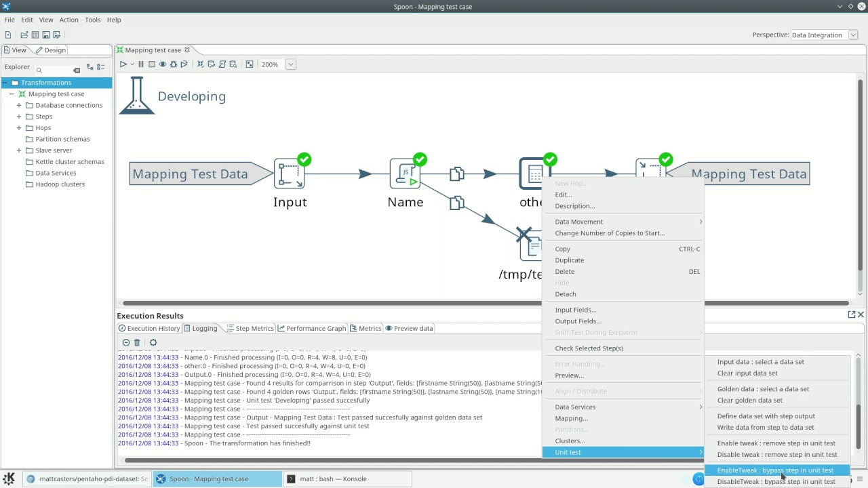Select Golden data : select a data set
Image resolution: width=868 pixels, height=488 pixels.
pyautogui.click(x=777, y=389)
